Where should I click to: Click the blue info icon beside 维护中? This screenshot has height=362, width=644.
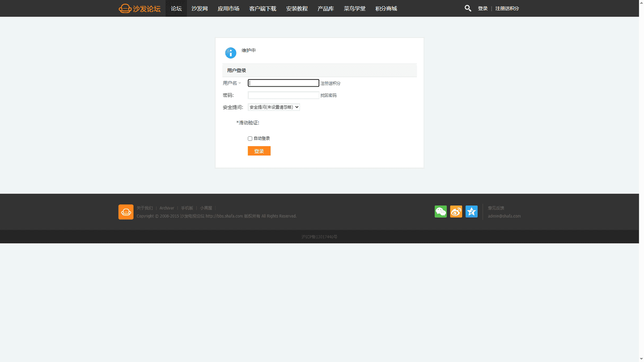coord(230,53)
